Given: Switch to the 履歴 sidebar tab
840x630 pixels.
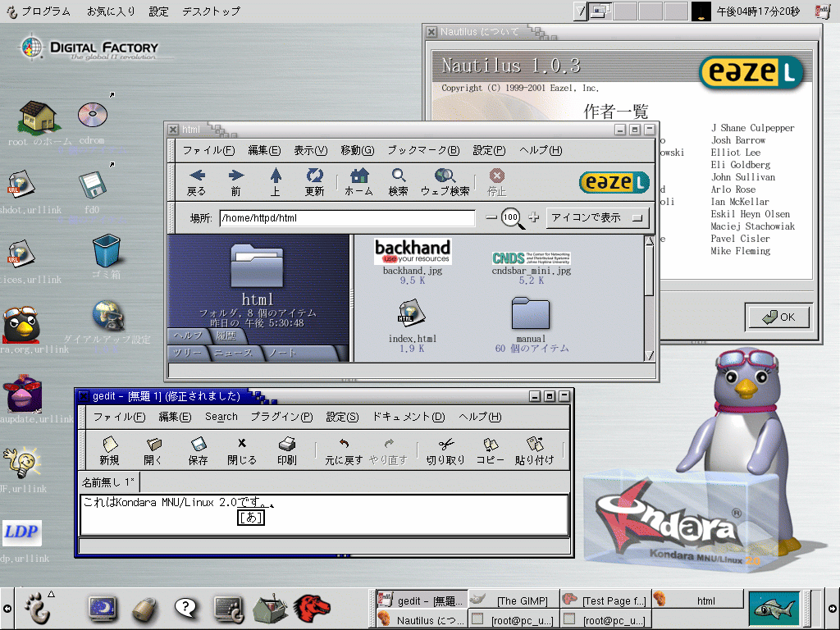Looking at the screenshot, I should coord(226,336).
